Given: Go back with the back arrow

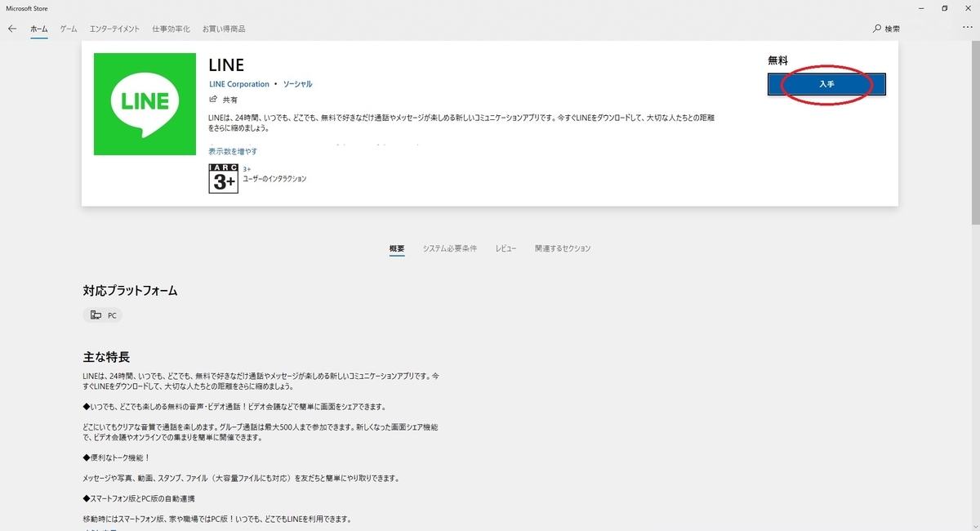Looking at the screenshot, I should 12,29.
